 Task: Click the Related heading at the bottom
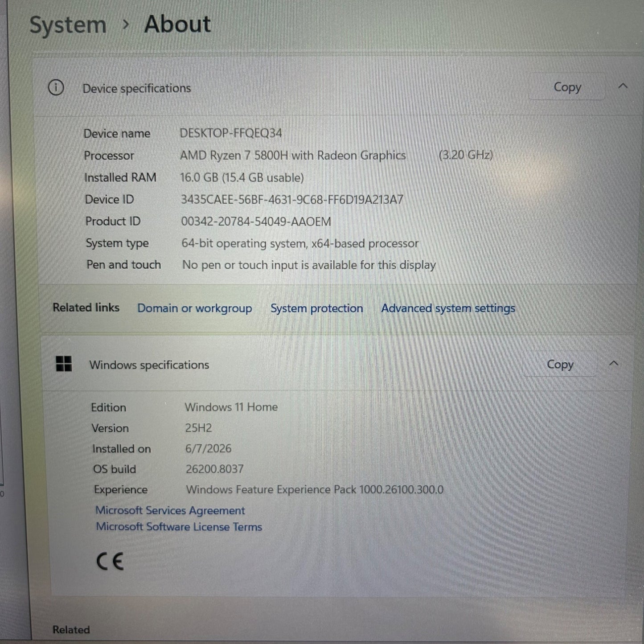pos(71,630)
